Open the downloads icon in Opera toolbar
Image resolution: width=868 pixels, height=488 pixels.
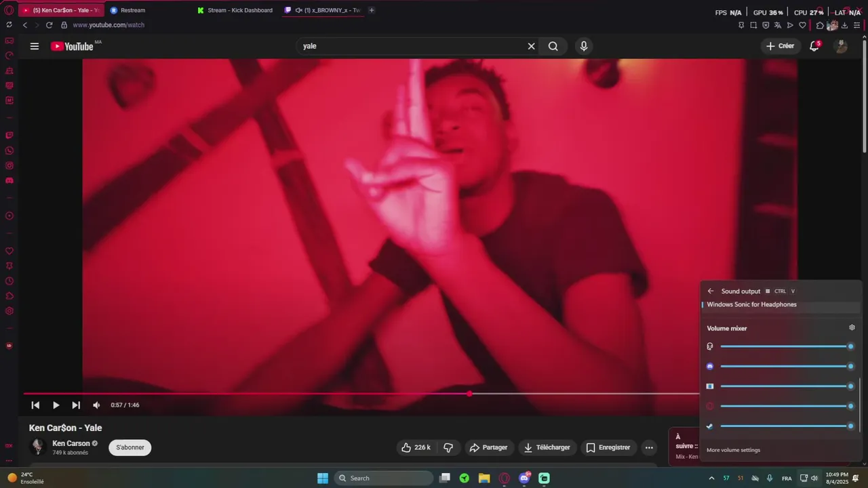tap(844, 25)
